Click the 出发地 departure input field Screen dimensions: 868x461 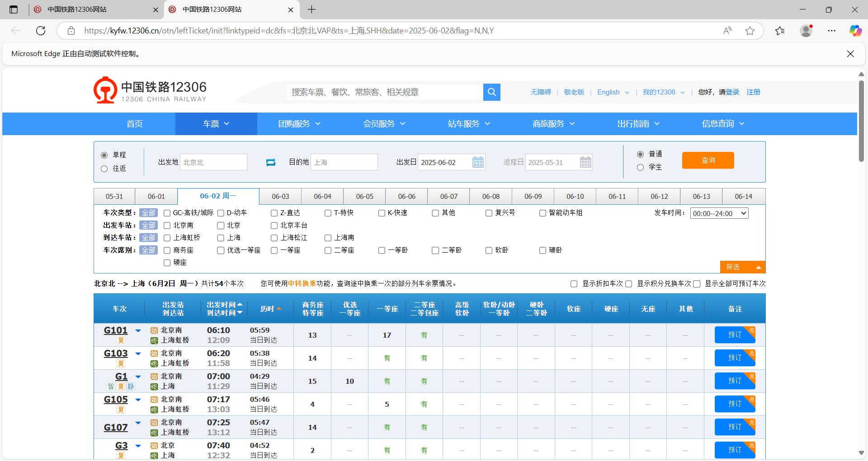point(213,162)
